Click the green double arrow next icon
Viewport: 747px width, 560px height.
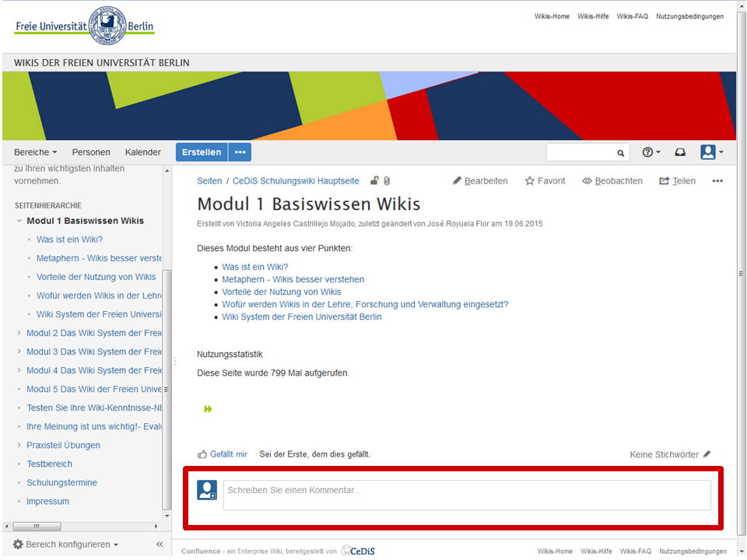[209, 409]
